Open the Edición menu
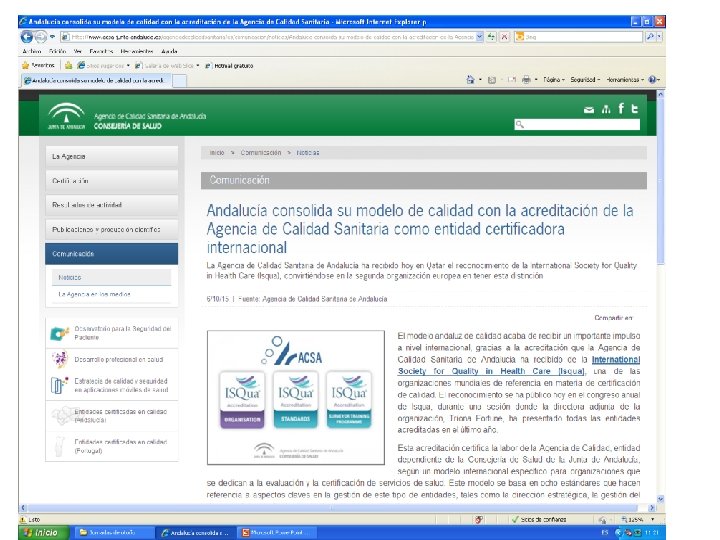 (57, 51)
